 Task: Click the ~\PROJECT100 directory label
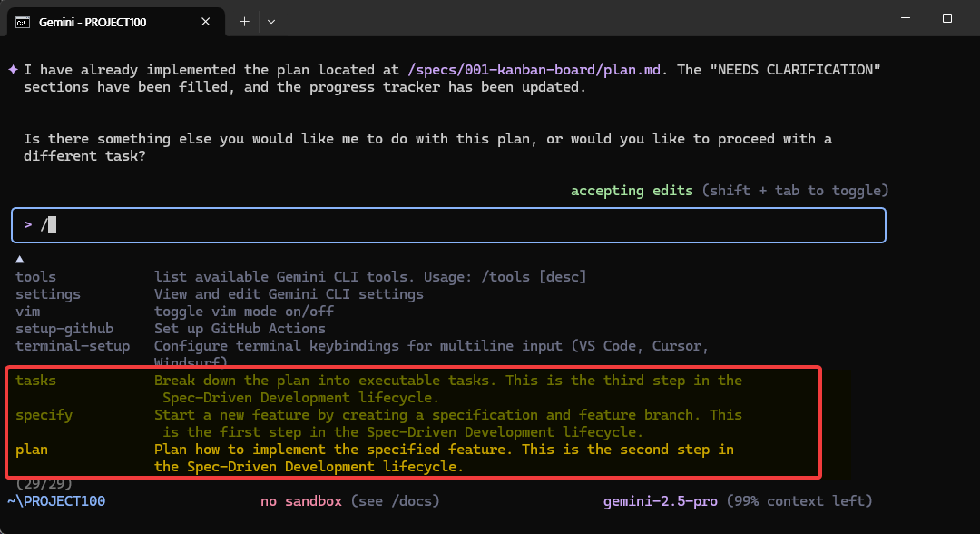coord(56,501)
